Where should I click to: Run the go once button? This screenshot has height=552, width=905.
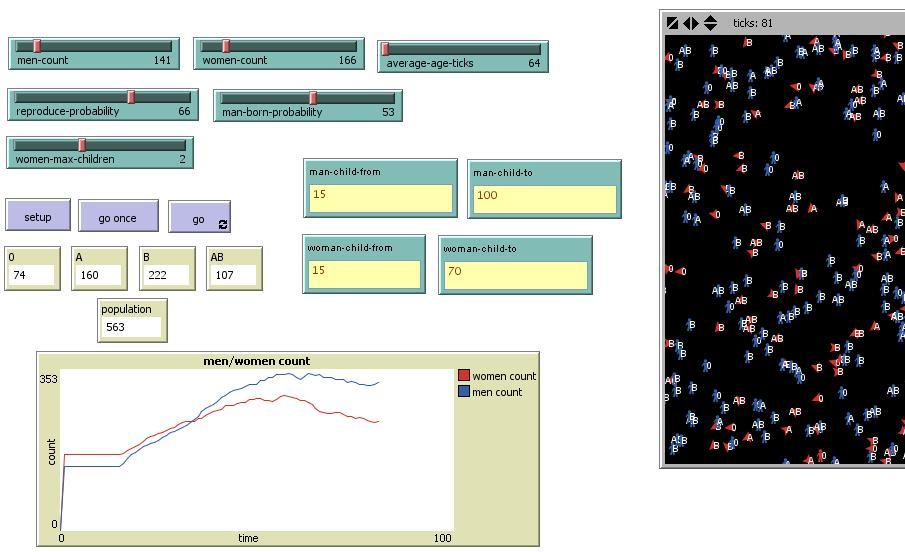click(118, 217)
